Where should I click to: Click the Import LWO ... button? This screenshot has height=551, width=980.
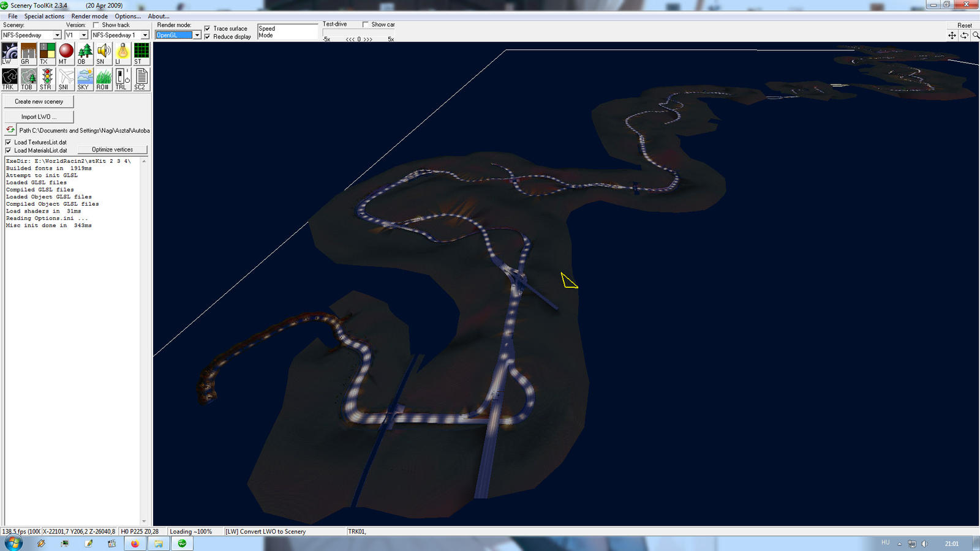(x=39, y=117)
